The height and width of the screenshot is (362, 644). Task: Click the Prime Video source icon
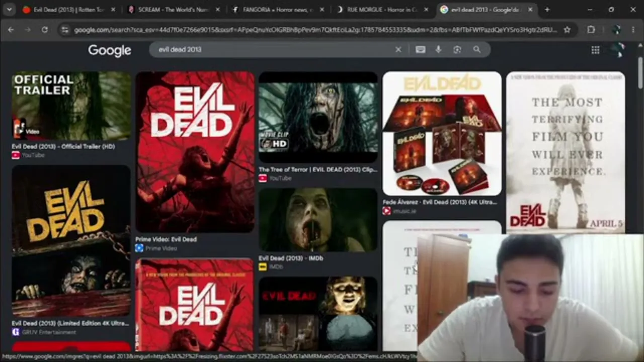pos(139,248)
